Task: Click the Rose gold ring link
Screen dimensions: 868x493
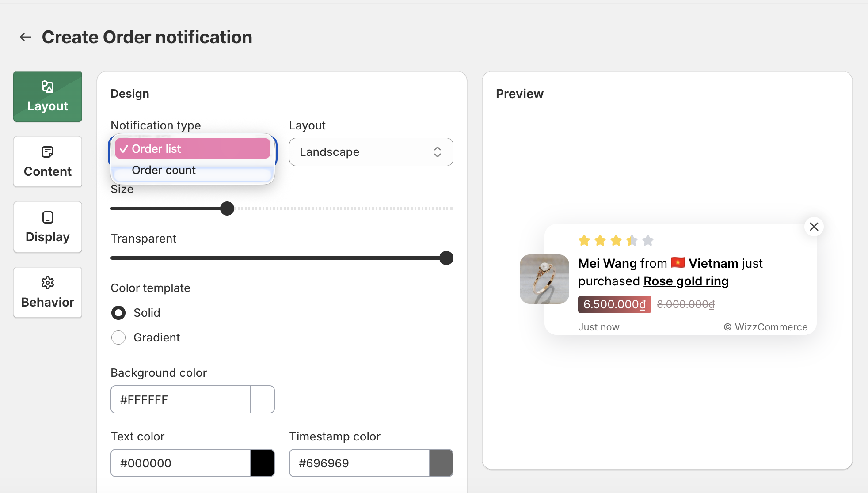Action: [686, 281]
